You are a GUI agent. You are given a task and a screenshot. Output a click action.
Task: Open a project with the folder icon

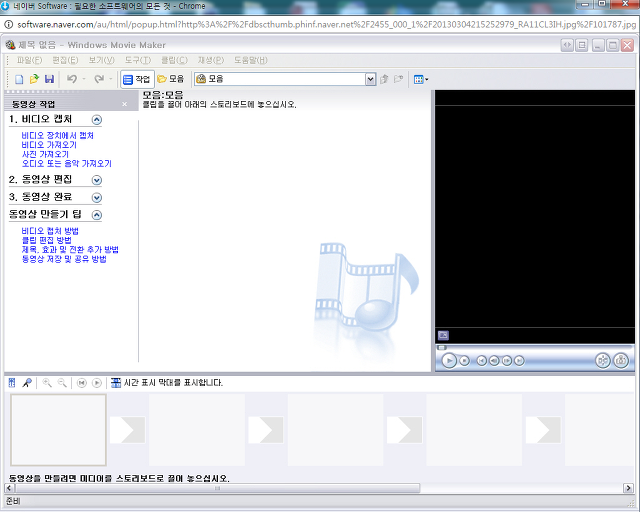point(34,79)
